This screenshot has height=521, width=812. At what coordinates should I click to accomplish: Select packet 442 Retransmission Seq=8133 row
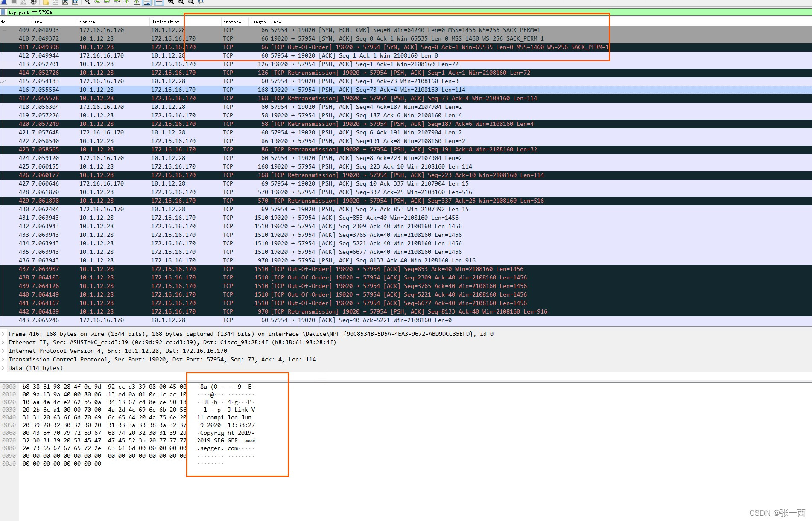coord(406,311)
